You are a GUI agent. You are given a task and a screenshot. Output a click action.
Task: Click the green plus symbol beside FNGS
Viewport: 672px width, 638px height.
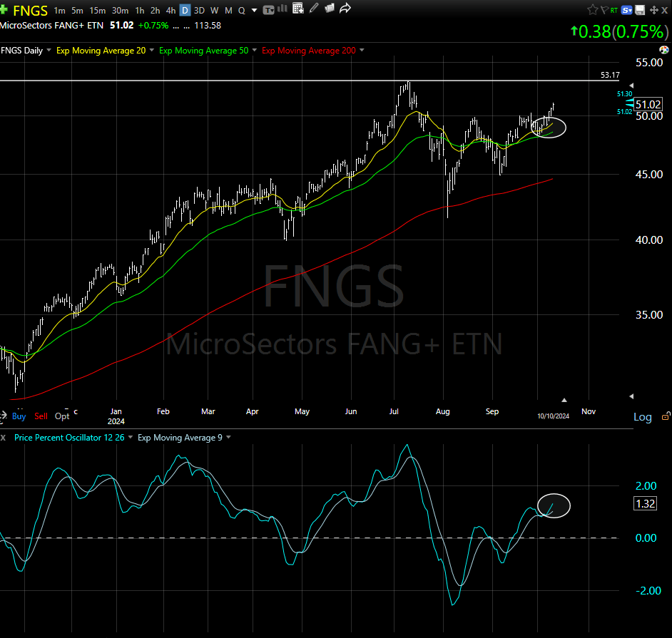click(x=6, y=10)
